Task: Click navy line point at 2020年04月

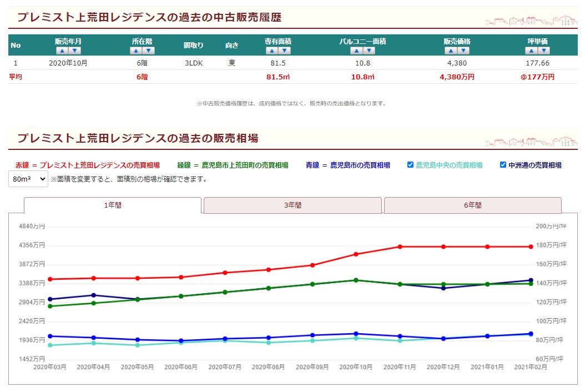Action: tap(94, 295)
